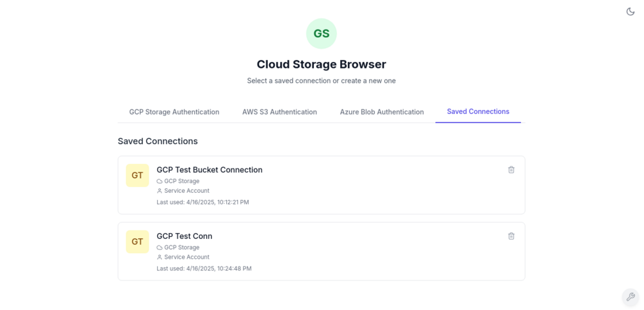Click Service Account person icon in GCP Test Conn
The image size is (644, 310).
160,257
